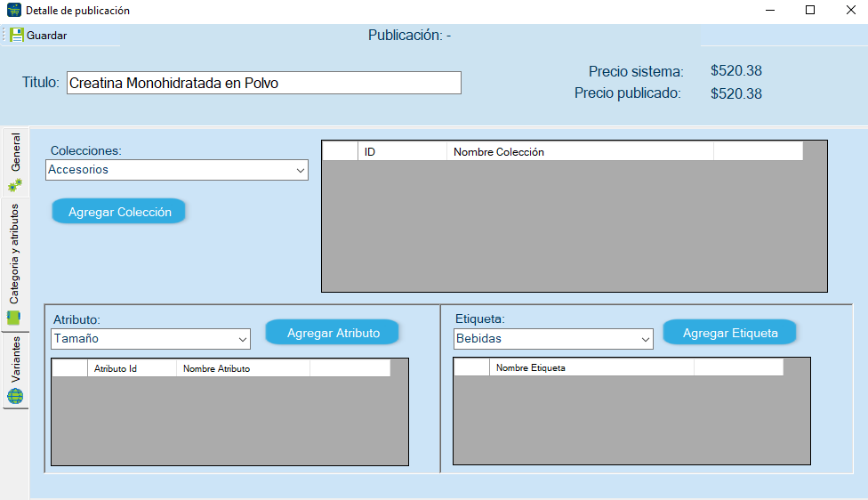868x500 pixels.
Task: Click the Titulo input field
Action: (264, 83)
